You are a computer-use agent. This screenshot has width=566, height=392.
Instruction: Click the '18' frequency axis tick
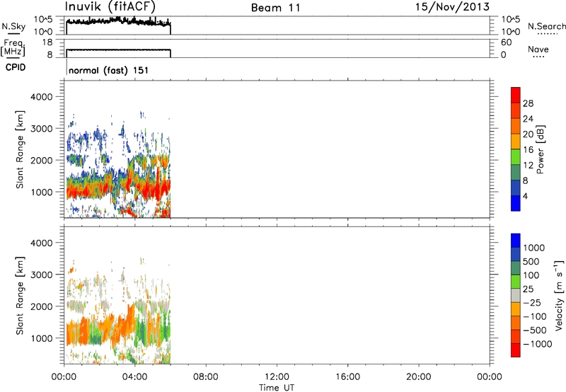coord(47,42)
